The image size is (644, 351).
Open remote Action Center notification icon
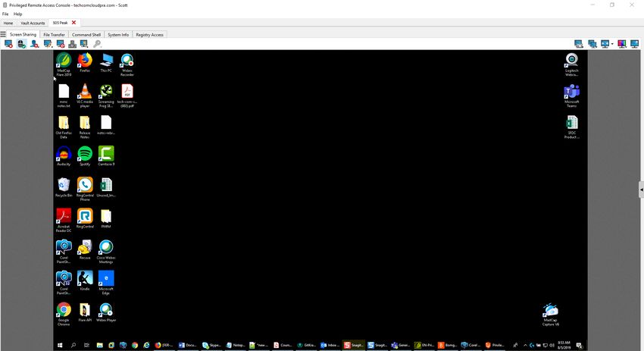pyautogui.click(x=579, y=345)
